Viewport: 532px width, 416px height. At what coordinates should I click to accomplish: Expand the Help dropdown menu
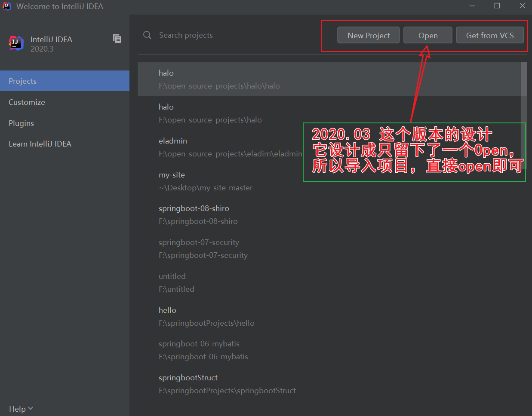(x=21, y=409)
